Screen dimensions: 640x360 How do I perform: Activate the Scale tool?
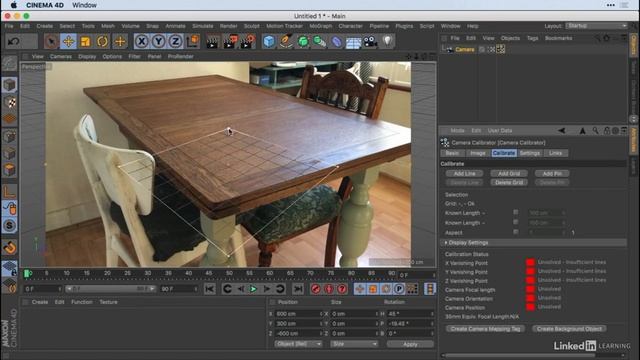pyautogui.click(x=85, y=41)
